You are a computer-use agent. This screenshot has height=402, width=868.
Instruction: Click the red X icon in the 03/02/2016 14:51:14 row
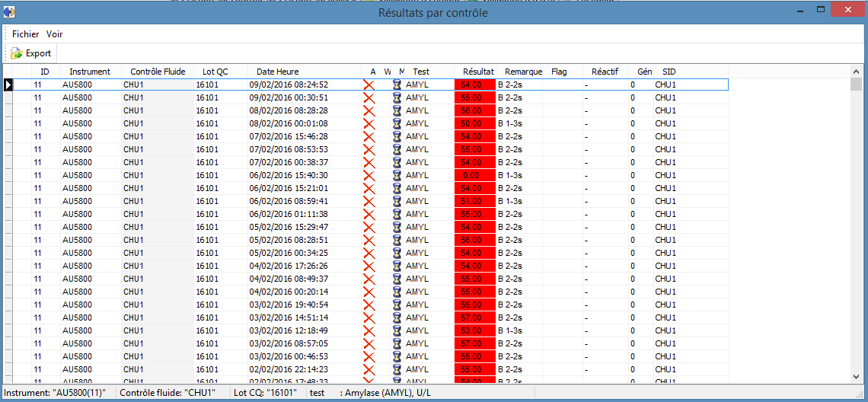point(369,317)
